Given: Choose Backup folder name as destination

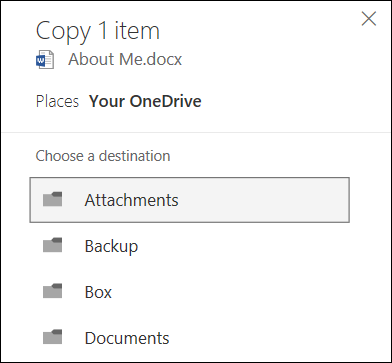Looking at the screenshot, I should pos(111,247).
